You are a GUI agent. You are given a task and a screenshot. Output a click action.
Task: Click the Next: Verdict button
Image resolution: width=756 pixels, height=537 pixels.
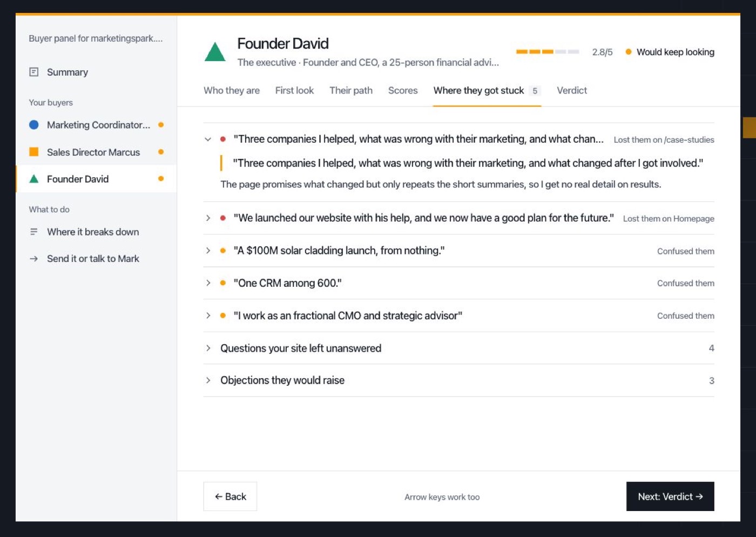click(x=670, y=496)
